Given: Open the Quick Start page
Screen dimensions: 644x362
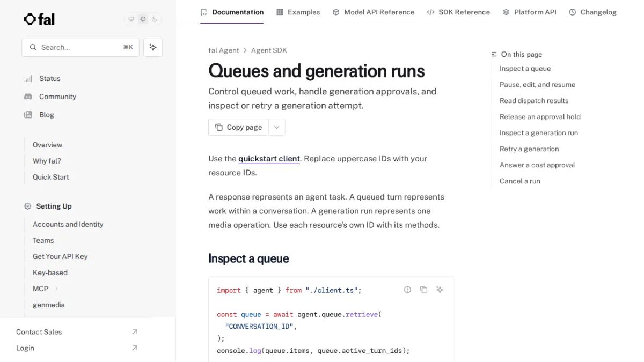Looking at the screenshot, I should pyautogui.click(x=51, y=177).
